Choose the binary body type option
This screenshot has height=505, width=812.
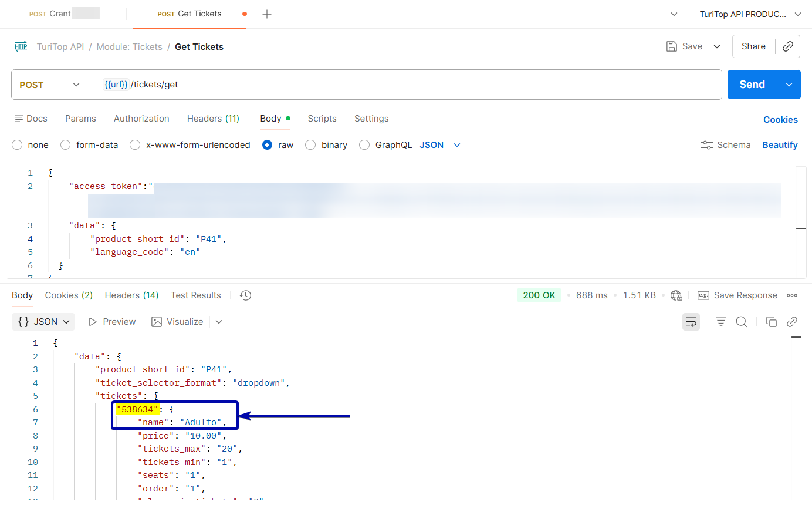pos(311,145)
